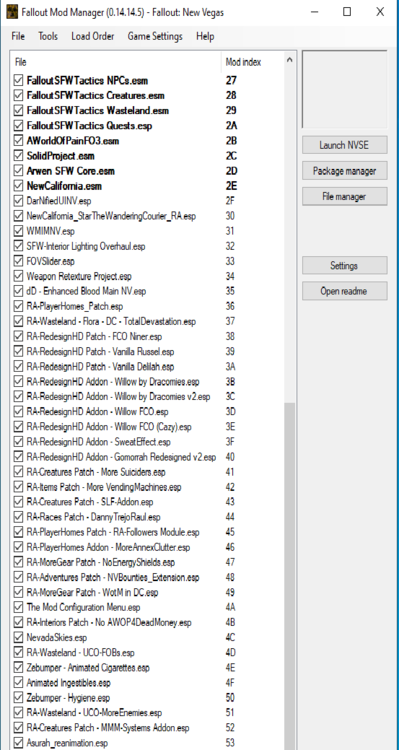The image size is (399, 750).
Task: Uncheck FalloutSFWTactics NPCs.esm
Action: [19, 80]
